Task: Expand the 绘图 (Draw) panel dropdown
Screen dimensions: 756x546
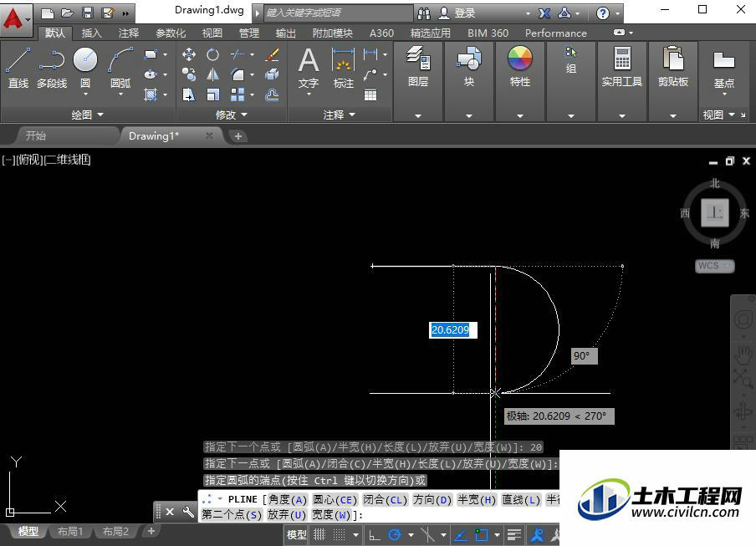Action: [x=87, y=115]
